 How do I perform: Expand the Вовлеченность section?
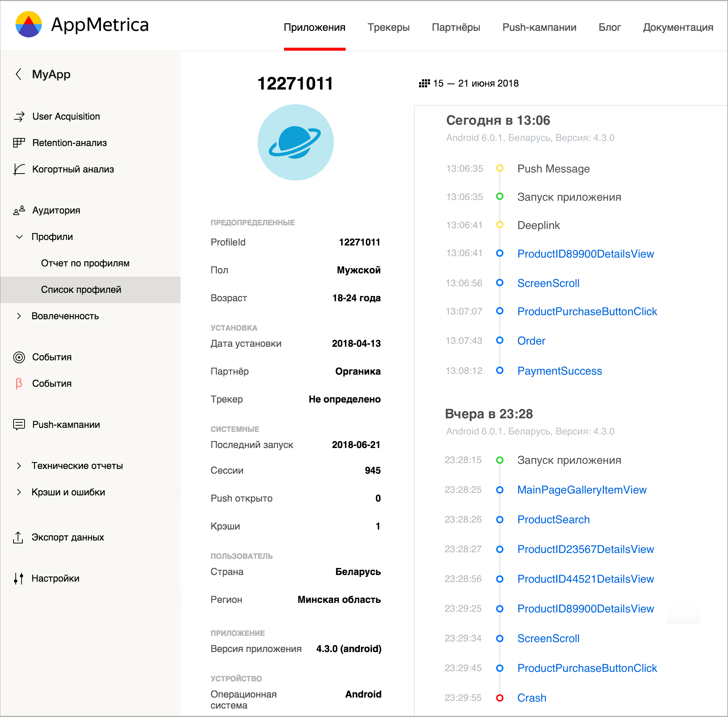[19, 316]
